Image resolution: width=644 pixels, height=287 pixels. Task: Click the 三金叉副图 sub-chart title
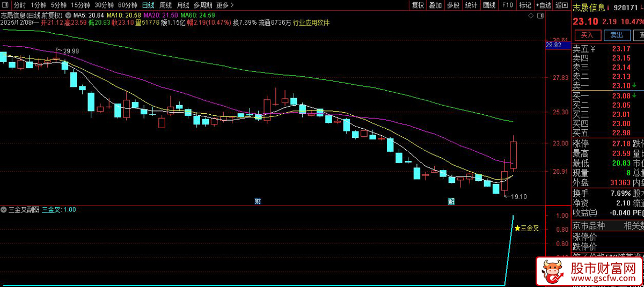point(24,210)
